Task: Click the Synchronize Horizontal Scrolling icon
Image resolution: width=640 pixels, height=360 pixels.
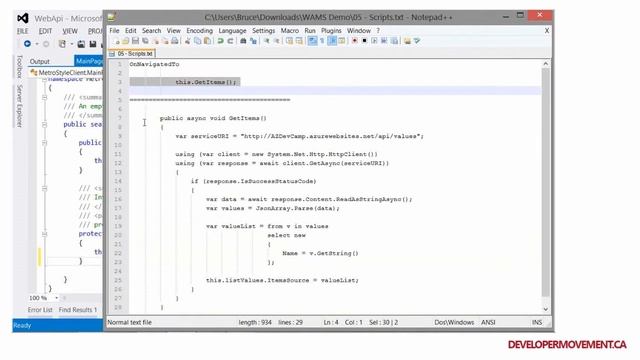Action: 299,41
